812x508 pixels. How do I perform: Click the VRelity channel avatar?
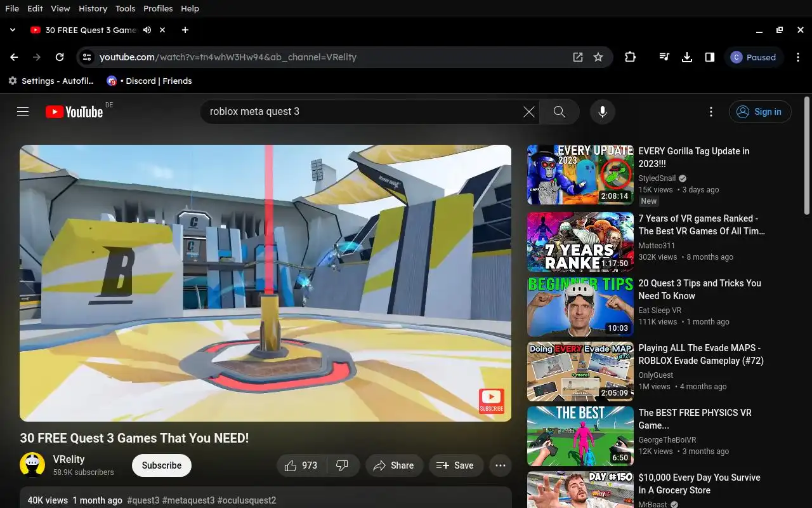click(32, 465)
